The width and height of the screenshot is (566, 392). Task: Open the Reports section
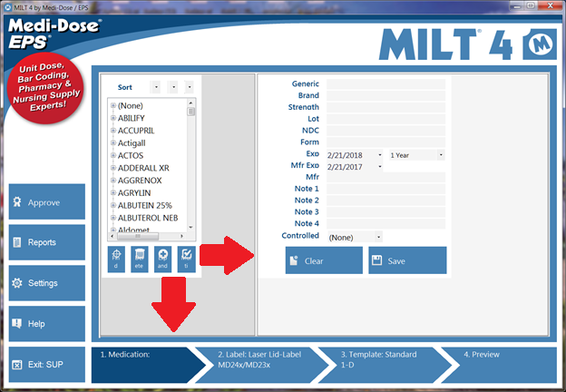pyautogui.click(x=47, y=242)
